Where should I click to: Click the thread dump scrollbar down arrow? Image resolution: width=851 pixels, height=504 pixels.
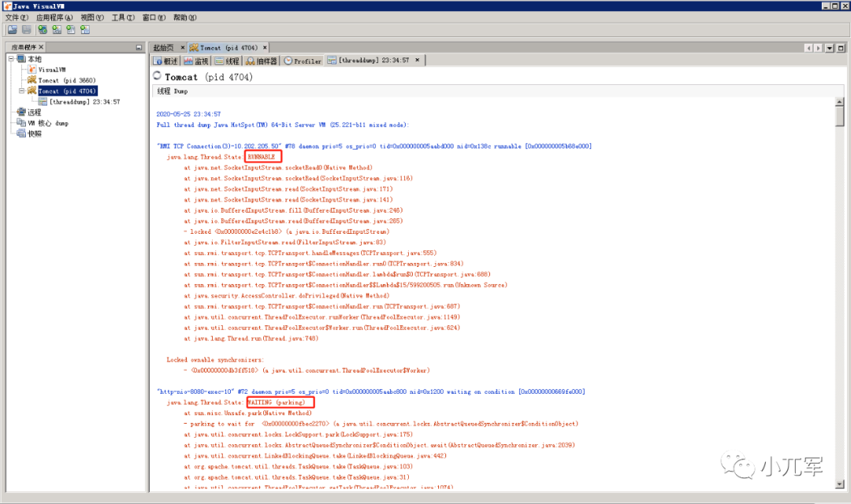pyautogui.click(x=840, y=484)
